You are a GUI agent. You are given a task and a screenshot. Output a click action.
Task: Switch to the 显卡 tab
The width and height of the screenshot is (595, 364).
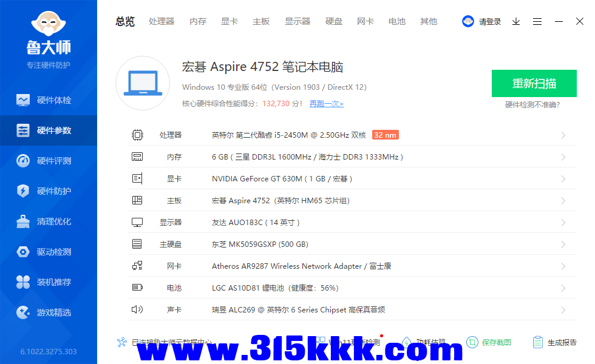[229, 22]
